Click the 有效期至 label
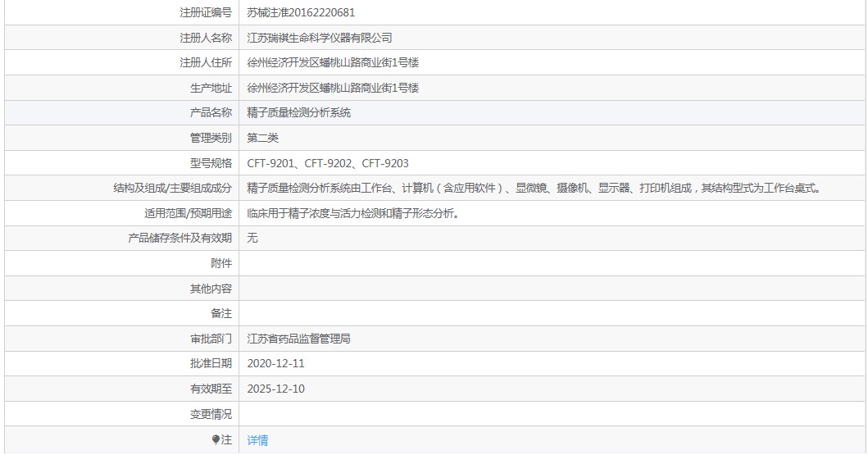The image size is (868, 455). click(x=211, y=389)
